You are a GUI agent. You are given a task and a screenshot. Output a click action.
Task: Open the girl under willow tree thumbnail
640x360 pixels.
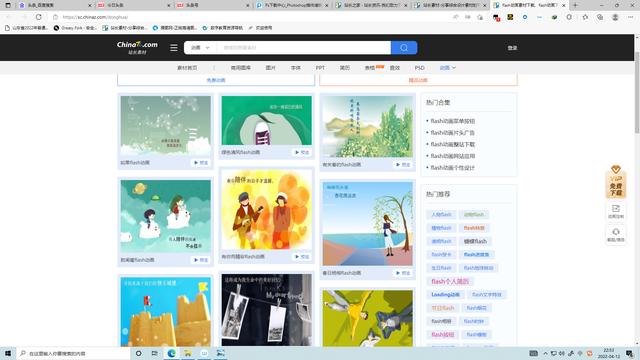pyautogui.click(x=367, y=224)
